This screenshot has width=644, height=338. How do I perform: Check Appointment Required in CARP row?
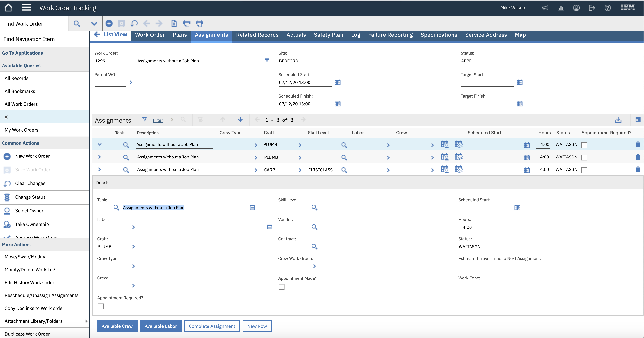[x=584, y=170]
